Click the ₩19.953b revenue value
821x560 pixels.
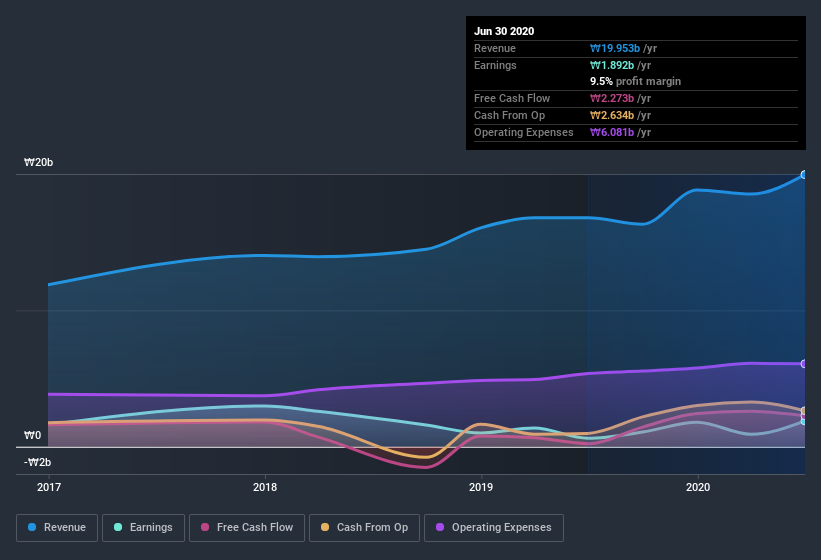615,48
